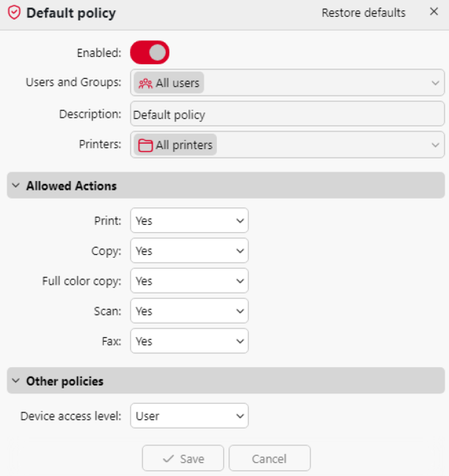This screenshot has height=476, width=449.
Task: Open the Print permission dropdown
Action: click(189, 220)
